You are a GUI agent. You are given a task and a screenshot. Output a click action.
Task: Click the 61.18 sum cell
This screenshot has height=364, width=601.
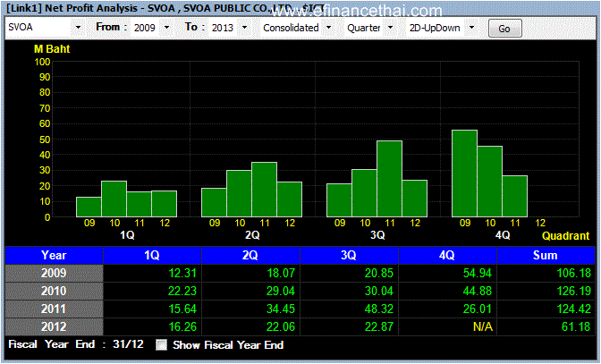pos(546,326)
